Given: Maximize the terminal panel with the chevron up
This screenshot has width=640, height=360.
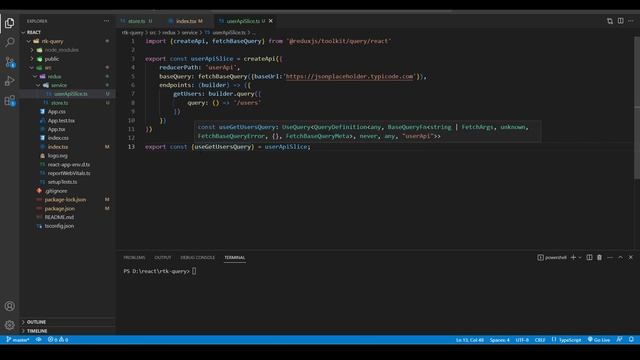Looking at the screenshot, I should click(x=620, y=257).
